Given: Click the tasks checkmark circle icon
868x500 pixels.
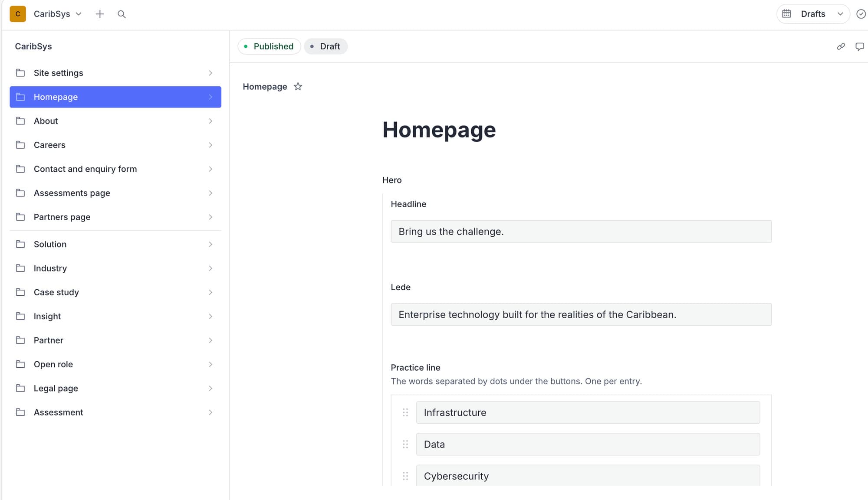Looking at the screenshot, I should pyautogui.click(x=861, y=14).
